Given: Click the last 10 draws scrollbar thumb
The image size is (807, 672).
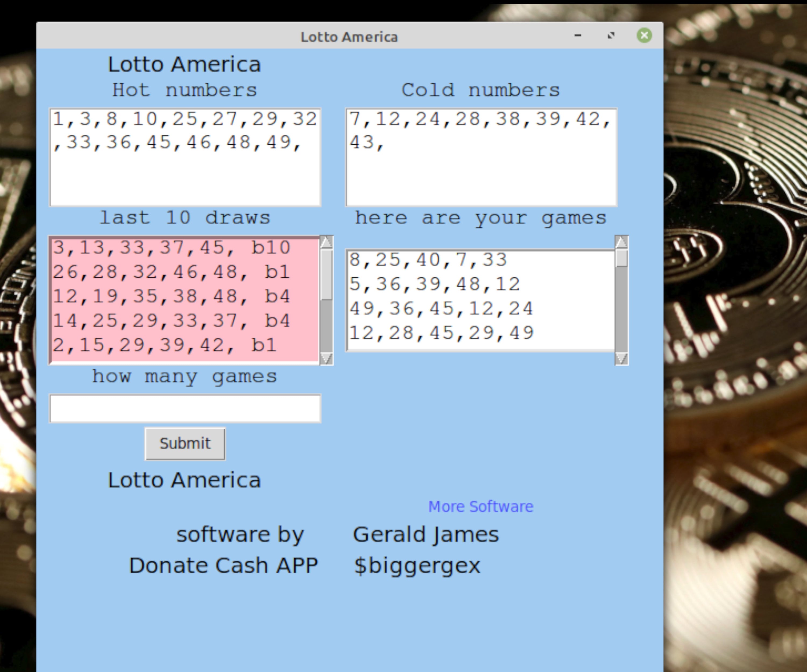Looking at the screenshot, I should tap(326, 275).
